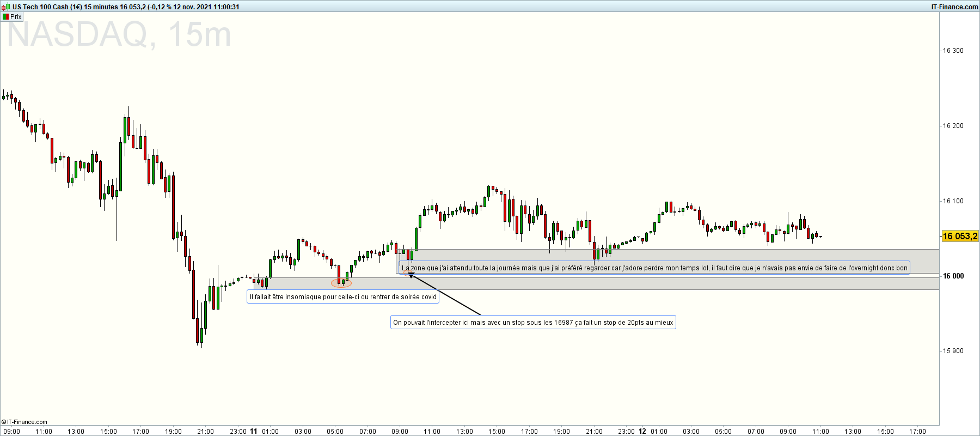Click the 16 300 price axis label
980x436 pixels.
tap(953, 51)
